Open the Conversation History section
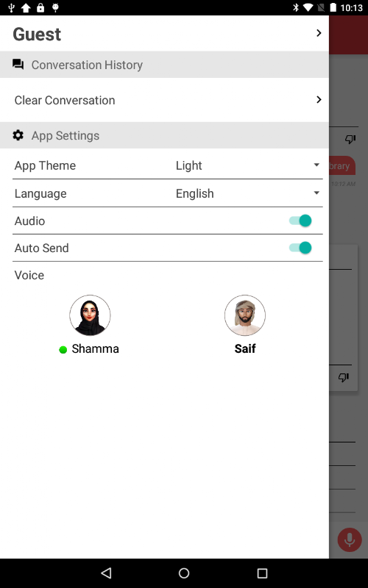 [x=164, y=65]
